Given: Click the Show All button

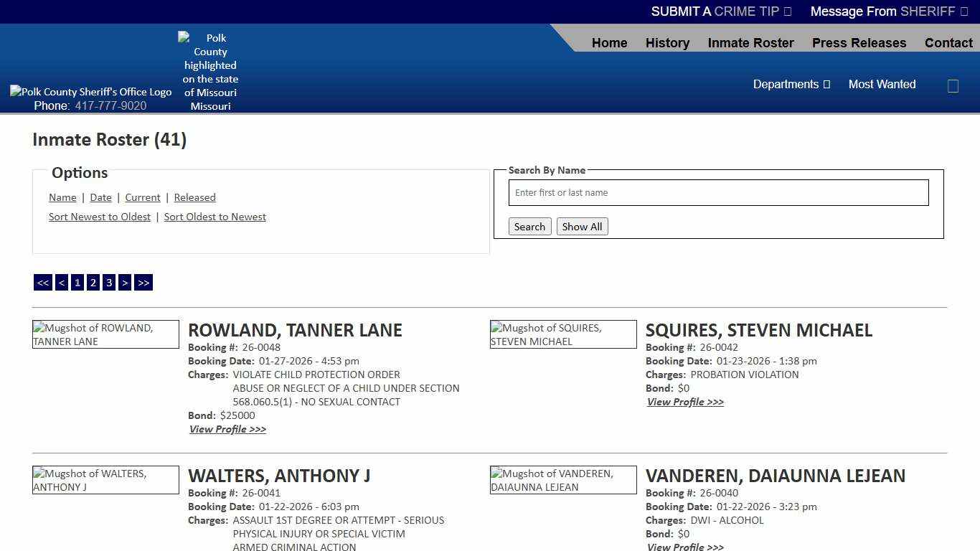Looking at the screenshot, I should tap(582, 226).
